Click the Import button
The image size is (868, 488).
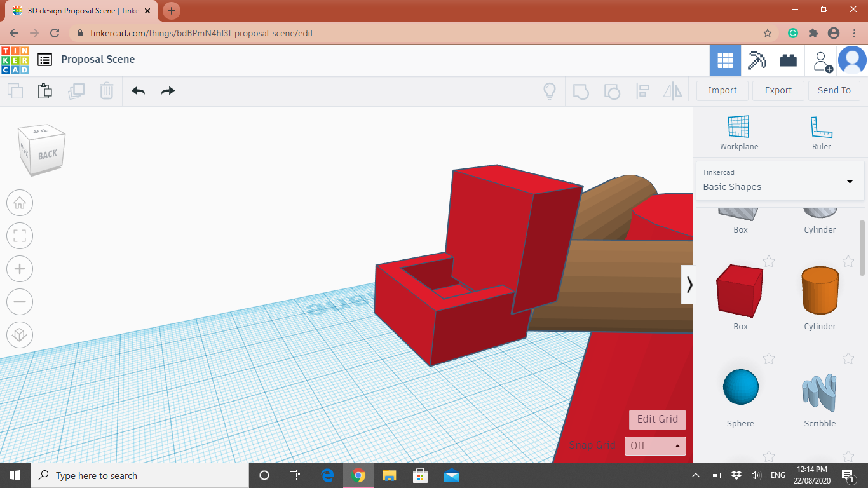(722, 90)
